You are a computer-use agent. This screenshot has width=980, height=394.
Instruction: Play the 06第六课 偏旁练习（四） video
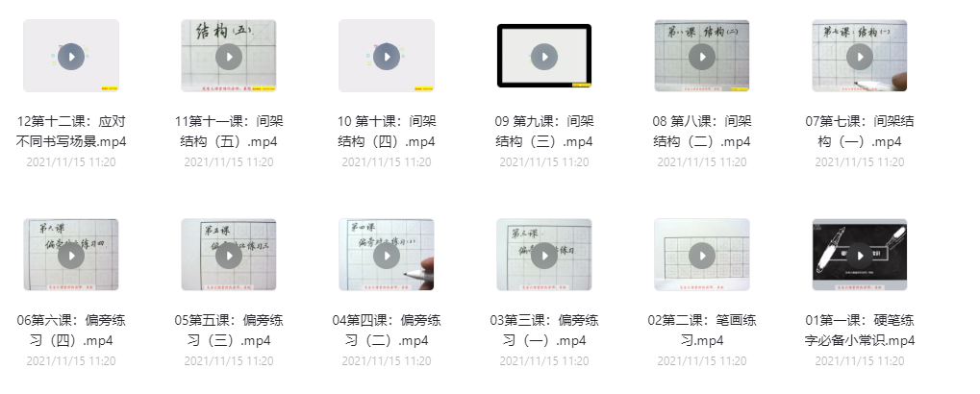coord(71,255)
